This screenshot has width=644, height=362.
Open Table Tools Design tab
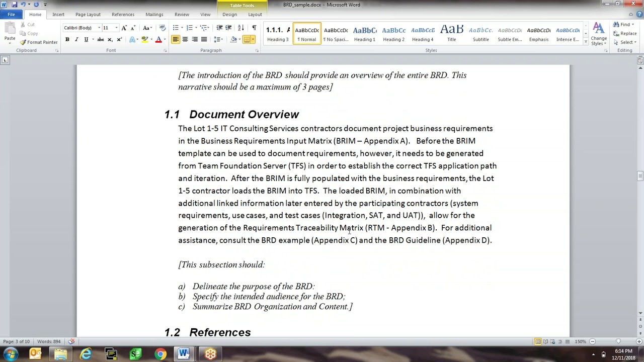point(229,15)
